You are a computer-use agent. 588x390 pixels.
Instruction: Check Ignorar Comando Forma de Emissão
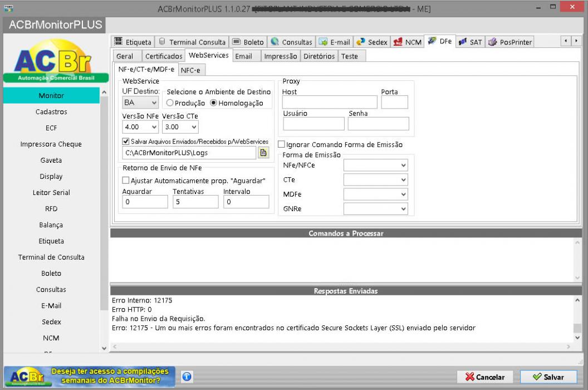(x=281, y=144)
